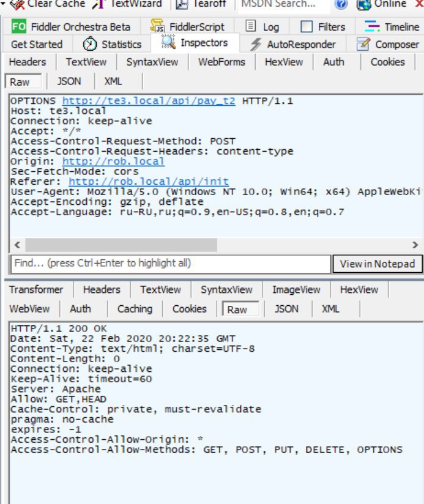
Task: Click the Accept-Language request header line
Action: click(x=177, y=212)
